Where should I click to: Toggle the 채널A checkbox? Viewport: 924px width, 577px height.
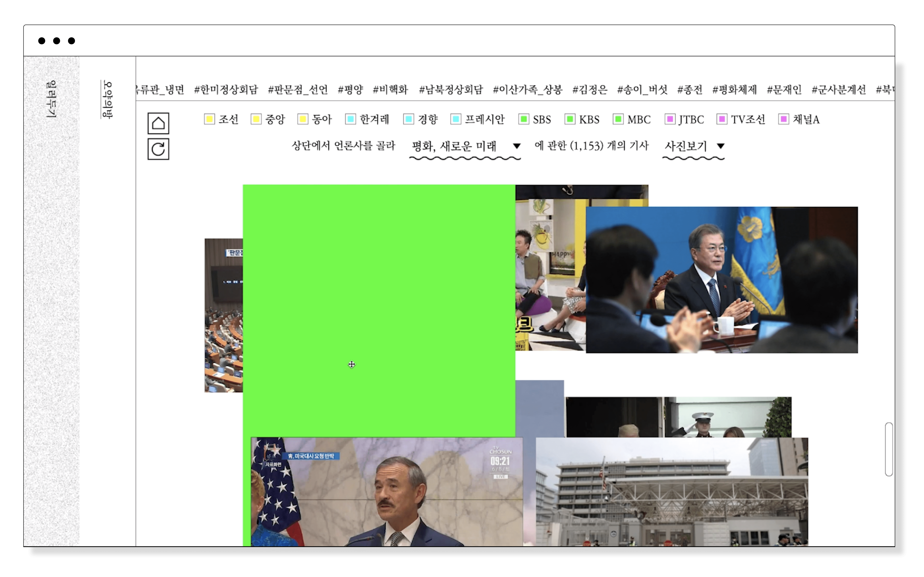click(x=783, y=119)
